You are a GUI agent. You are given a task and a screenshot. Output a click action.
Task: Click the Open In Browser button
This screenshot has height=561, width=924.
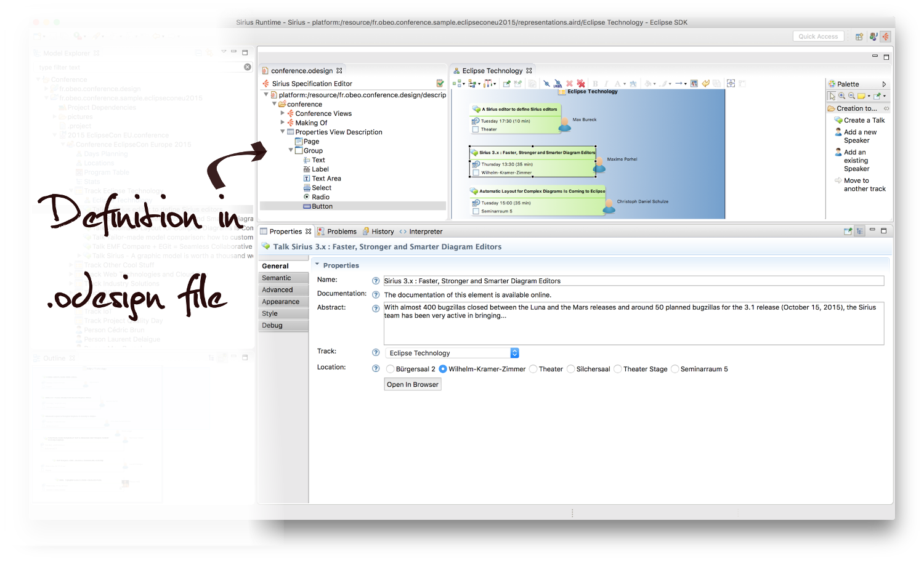click(413, 384)
